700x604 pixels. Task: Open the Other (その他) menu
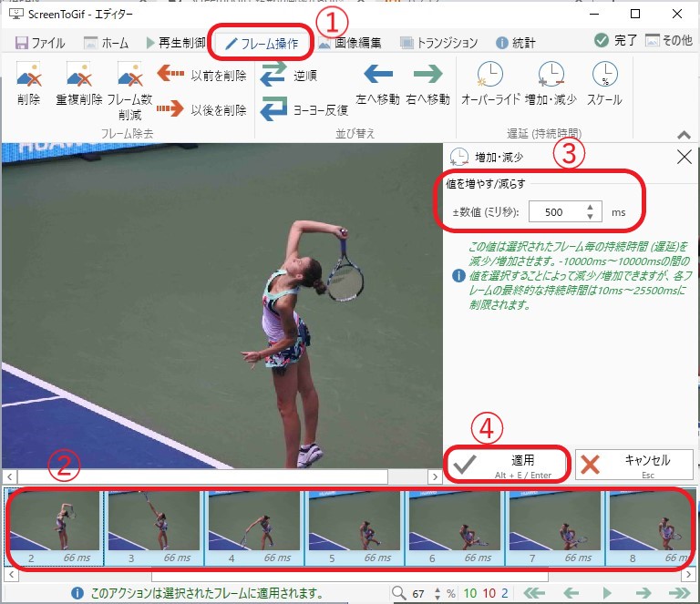pyautogui.click(x=668, y=41)
